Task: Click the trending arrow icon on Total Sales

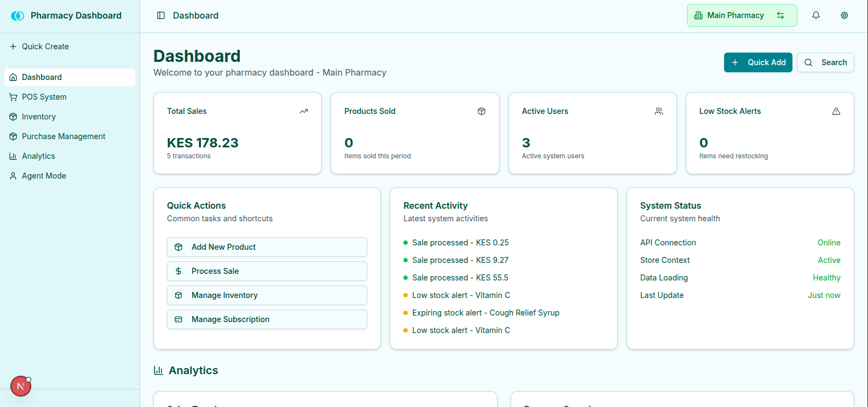Action: click(304, 111)
